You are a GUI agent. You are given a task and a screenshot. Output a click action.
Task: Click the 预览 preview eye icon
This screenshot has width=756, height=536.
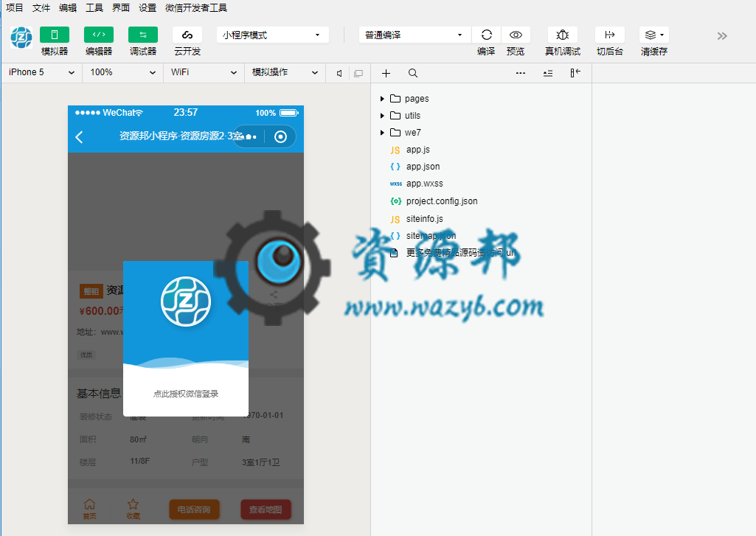point(516,35)
